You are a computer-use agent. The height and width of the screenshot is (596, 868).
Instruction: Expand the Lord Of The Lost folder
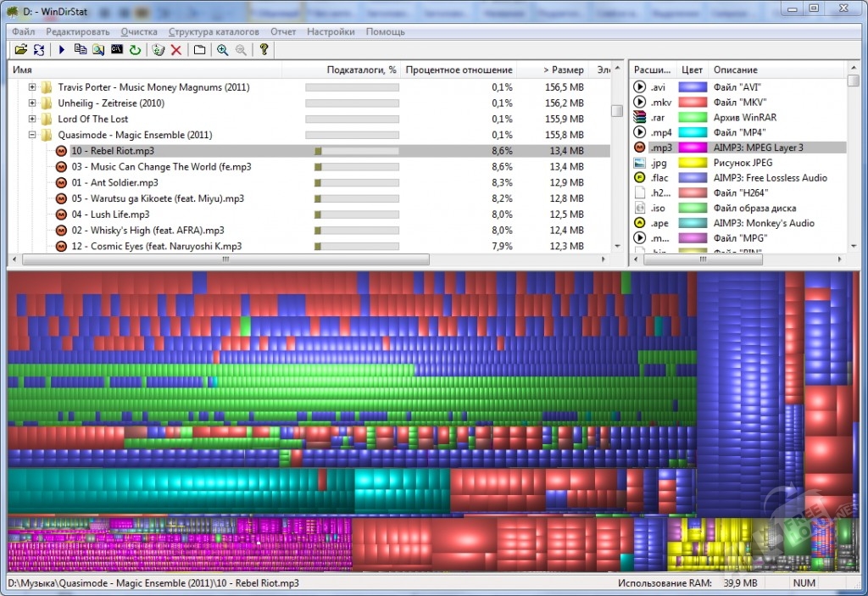click(x=33, y=119)
